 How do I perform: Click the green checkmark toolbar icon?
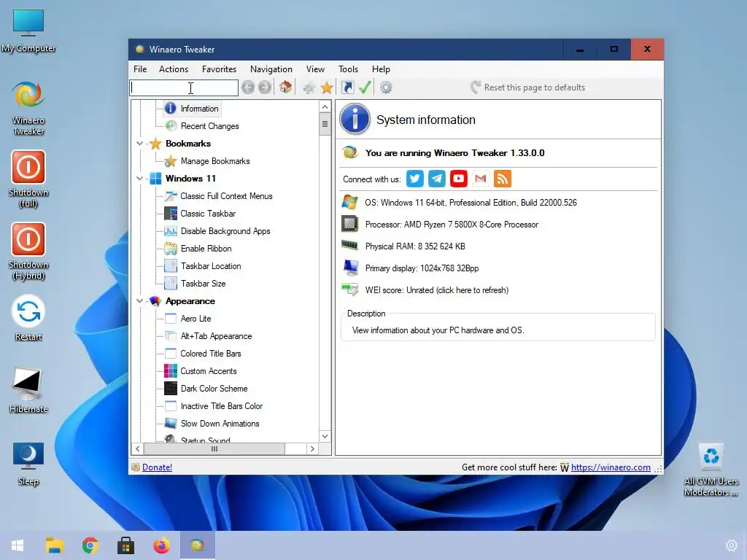point(365,87)
